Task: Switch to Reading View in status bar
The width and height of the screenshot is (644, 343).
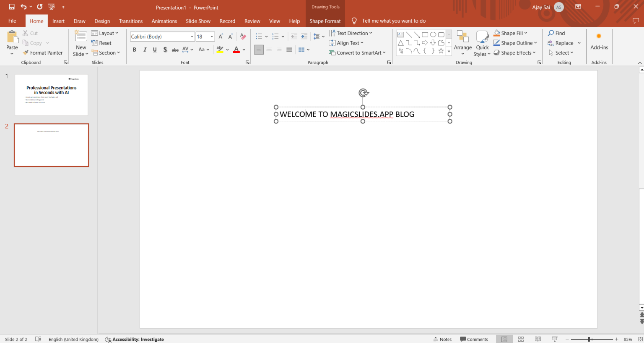Action: (x=538, y=339)
